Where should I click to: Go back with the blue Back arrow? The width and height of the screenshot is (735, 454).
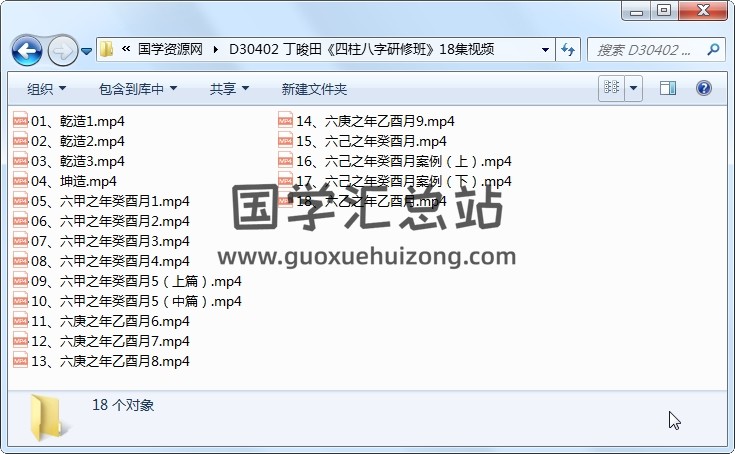pyautogui.click(x=27, y=50)
